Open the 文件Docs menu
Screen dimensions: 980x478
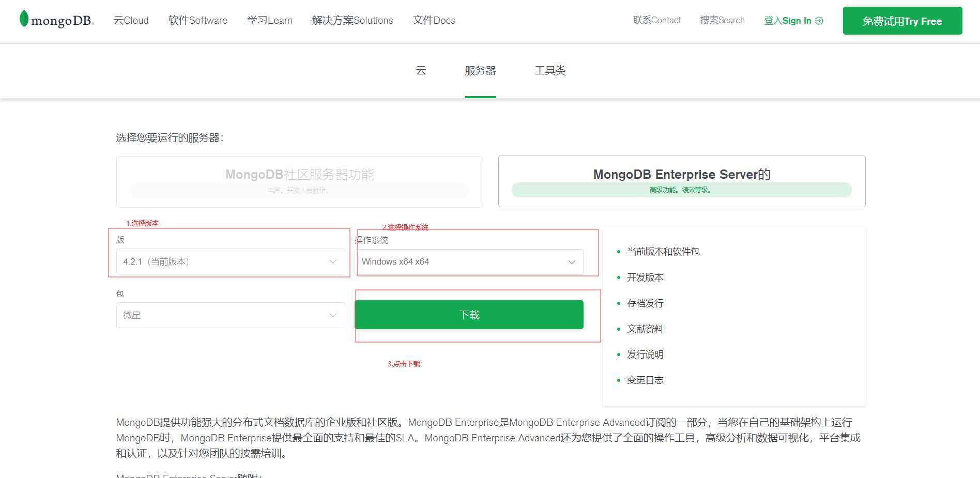(x=434, y=21)
